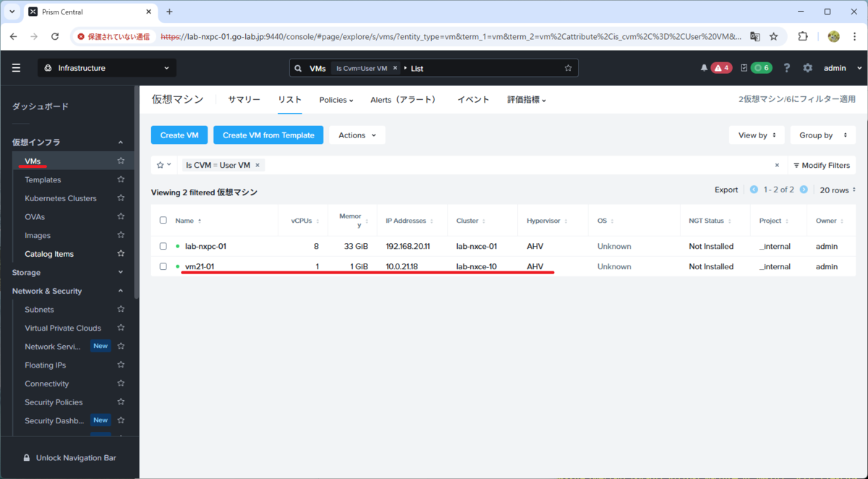Open the saved filters star dropdown
868x479 pixels.
pyautogui.click(x=164, y=165)
